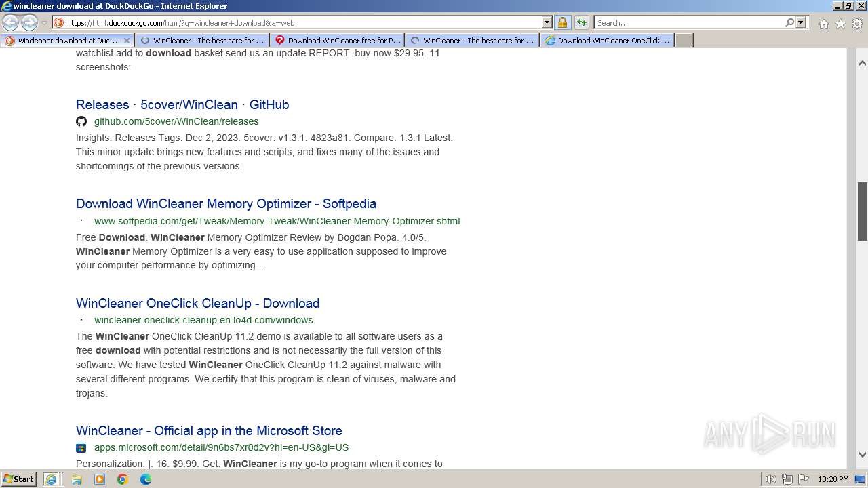
Task: Click the 10:20 PM clock
Action: tap(833, 479)
